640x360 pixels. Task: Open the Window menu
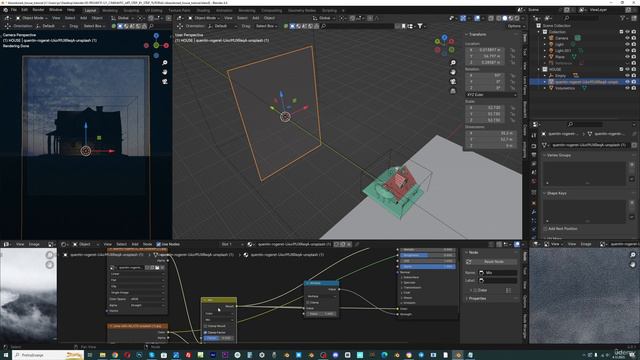[x=56, y=10]
